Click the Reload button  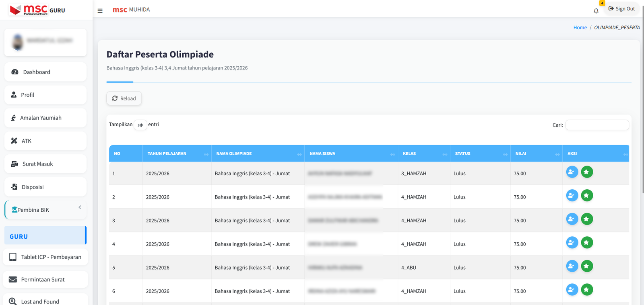tap(124, 98)
